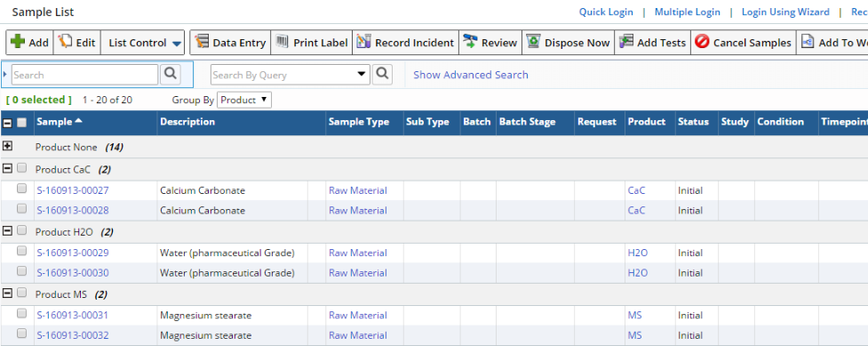Expand the Product None group
This screenshot has height=346, width=868.
click(x=8, y=147)
